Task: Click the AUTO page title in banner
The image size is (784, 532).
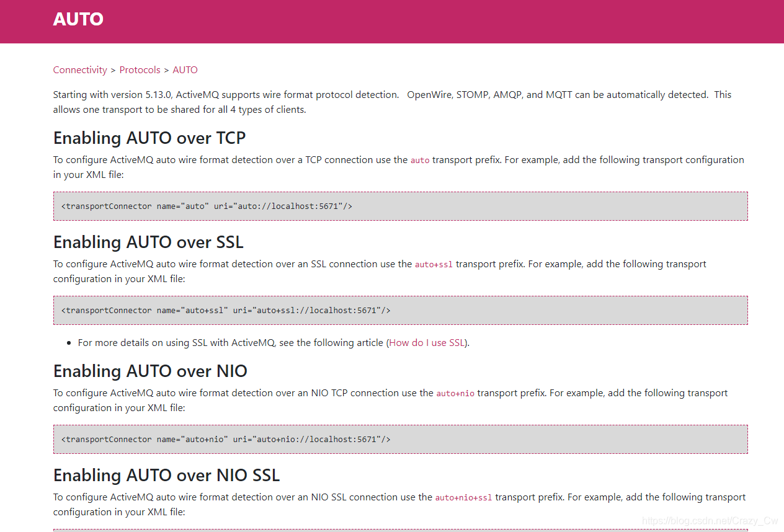Action: coord(78,19)
